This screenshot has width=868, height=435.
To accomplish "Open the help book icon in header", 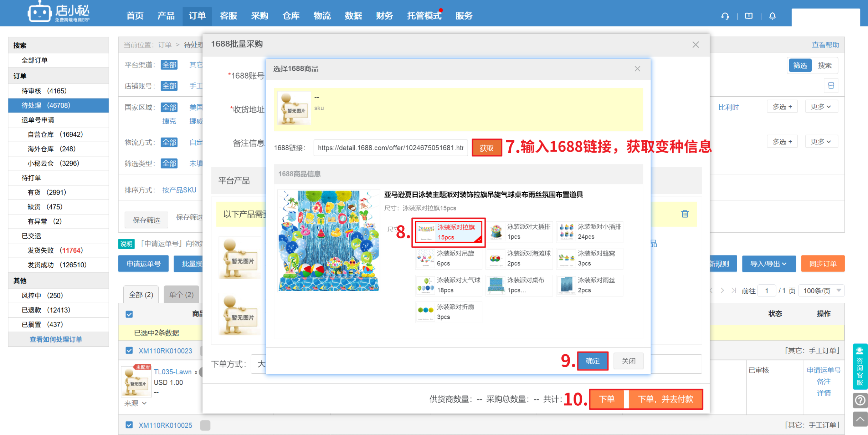I will (x=749, y=16).
